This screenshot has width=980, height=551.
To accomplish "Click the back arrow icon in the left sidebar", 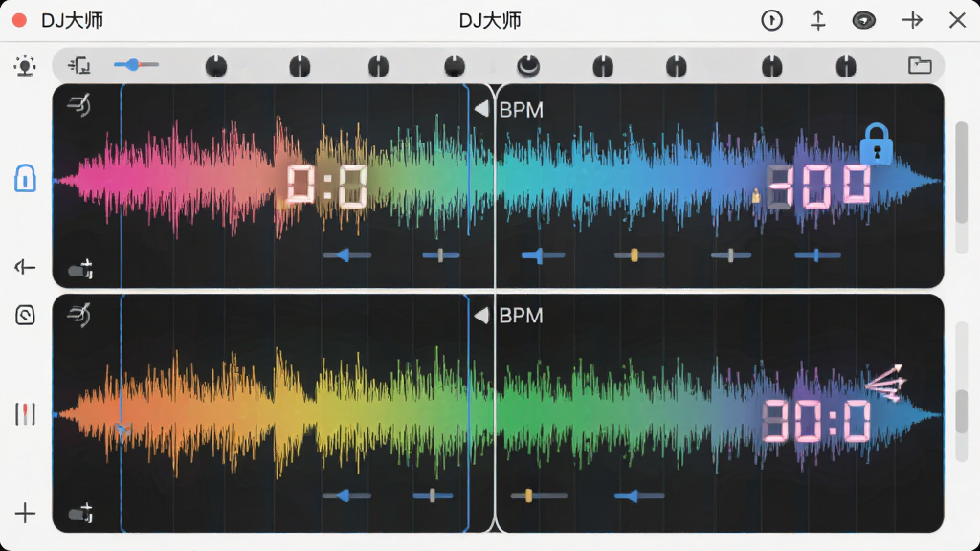I will coord(25,268).
